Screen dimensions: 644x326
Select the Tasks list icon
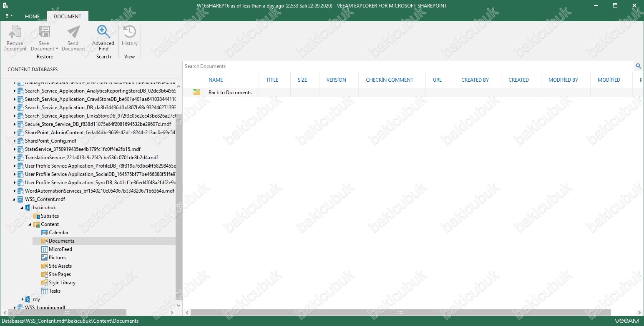click(x=45, y=291)
